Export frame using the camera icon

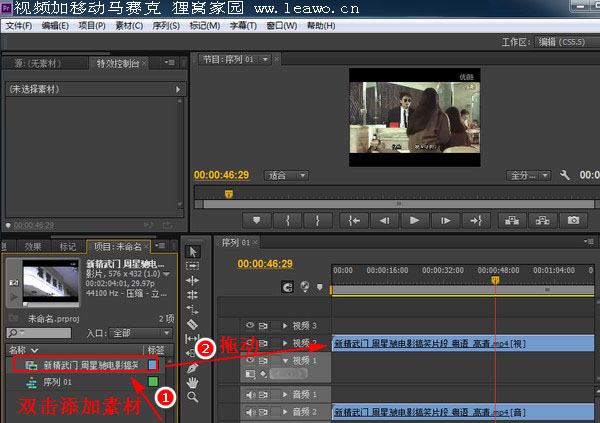coord(573,220)
